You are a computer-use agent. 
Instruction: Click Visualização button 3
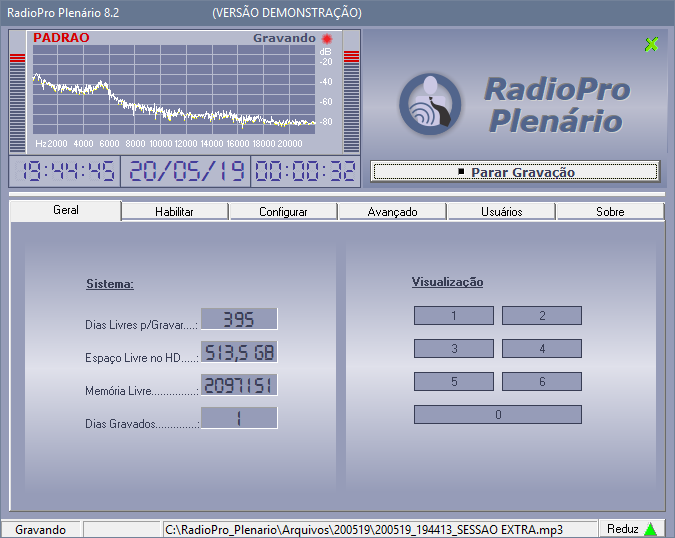[x=454, y=349]
